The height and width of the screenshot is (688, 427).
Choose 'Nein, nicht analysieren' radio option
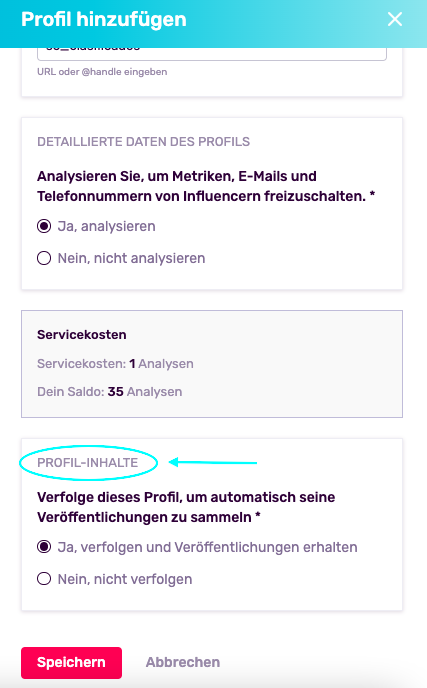(44, 258)
